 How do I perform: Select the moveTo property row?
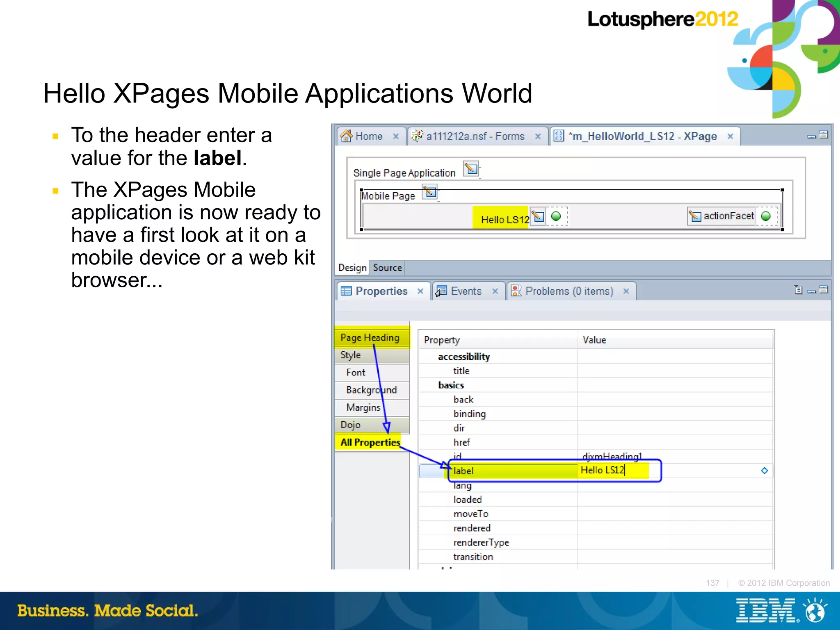point(596,514)
